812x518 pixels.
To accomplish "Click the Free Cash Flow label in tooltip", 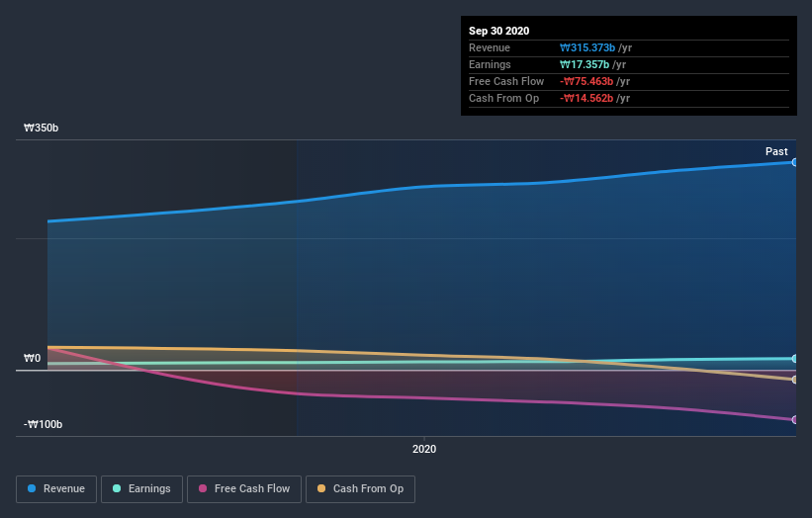I will (x=506, y=82).
